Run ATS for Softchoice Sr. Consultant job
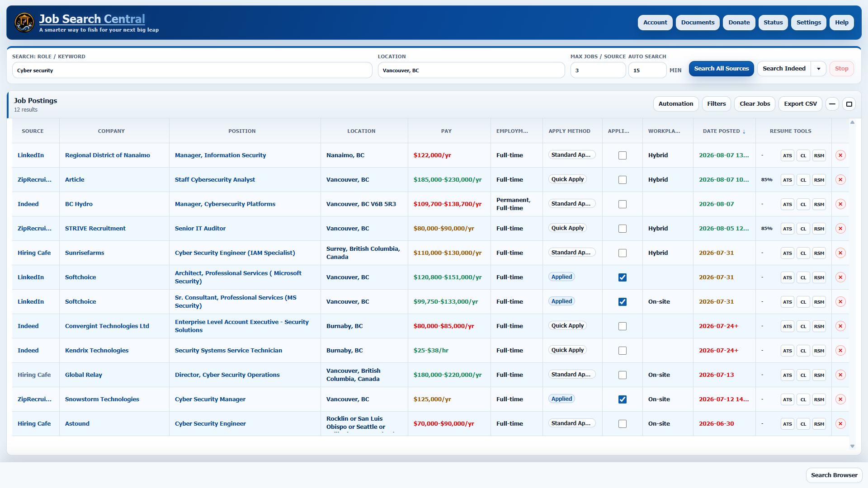 coord(788,302)
